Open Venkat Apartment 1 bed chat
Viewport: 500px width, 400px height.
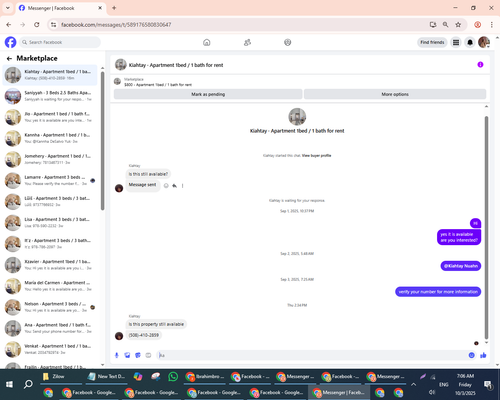pyautogui.click(x=50, y=349)
